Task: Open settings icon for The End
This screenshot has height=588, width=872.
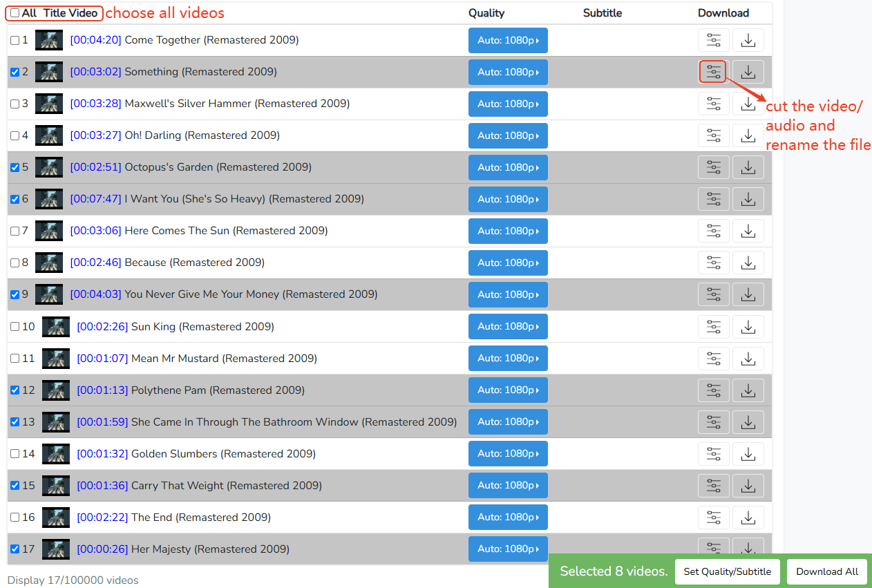Action: click(713, 518)
